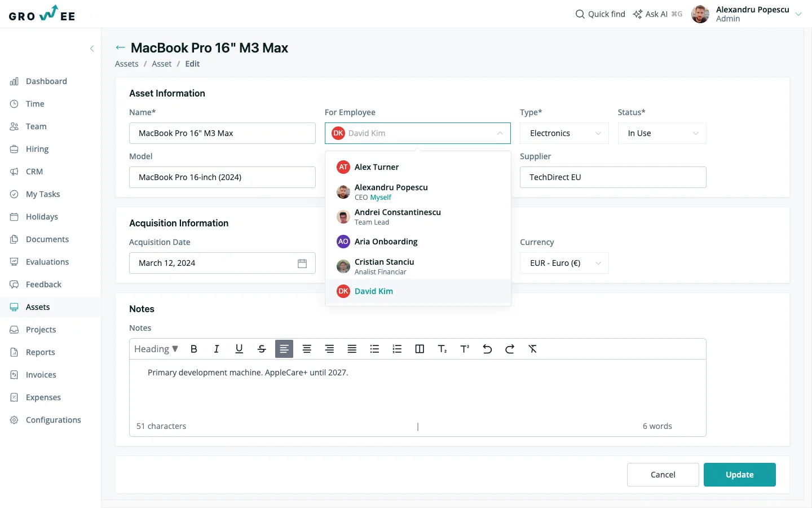The image size is (812, 508).
Task: Click the Update button
Action: 740,475
